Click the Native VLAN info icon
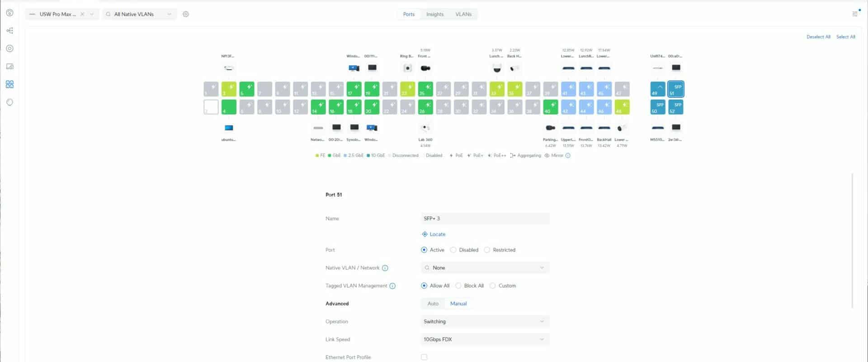This screenshot has height=362, width=868. pos(385,268)
